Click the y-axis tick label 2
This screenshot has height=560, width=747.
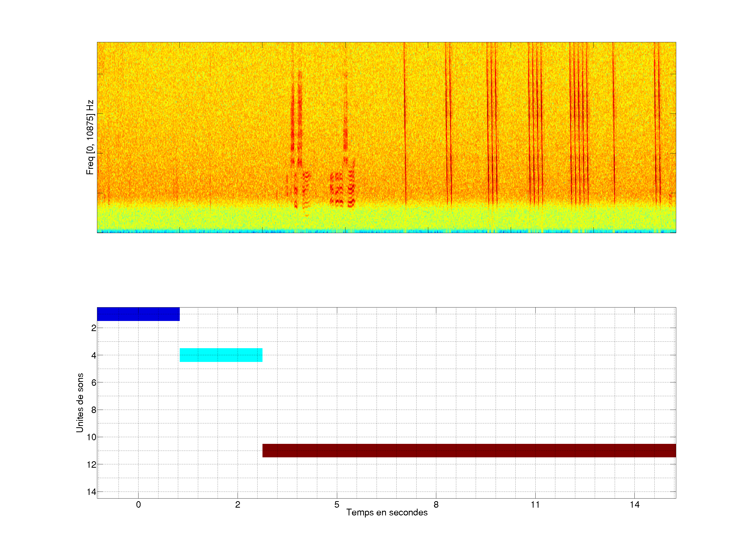[94, 328]
